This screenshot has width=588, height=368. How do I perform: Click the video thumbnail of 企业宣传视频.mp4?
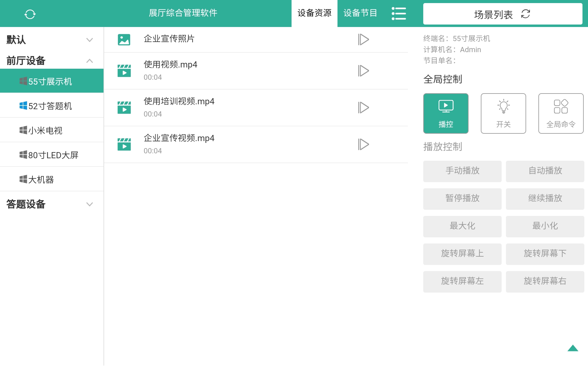pyautogui.click(x=124, y=144)
